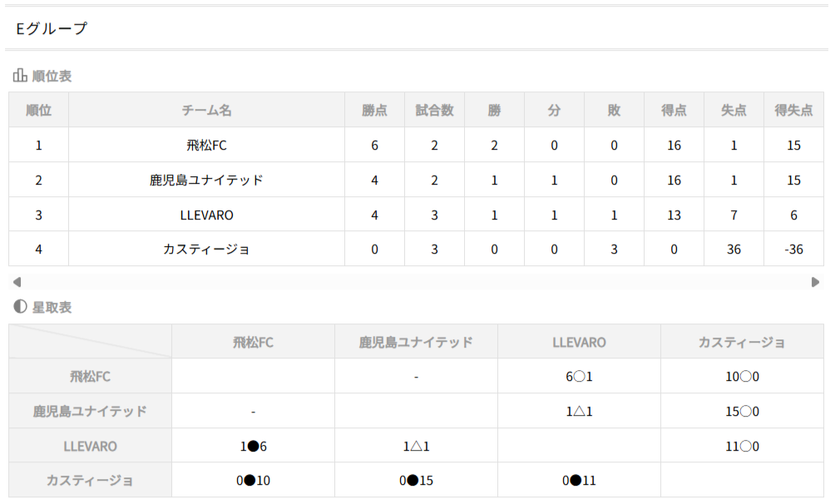Click the 1△1 result in LLEVARO row

(416, 447)
